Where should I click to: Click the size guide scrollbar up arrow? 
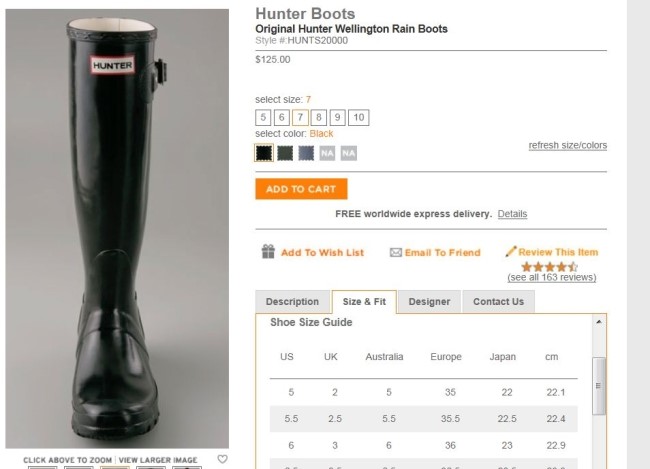599,322
